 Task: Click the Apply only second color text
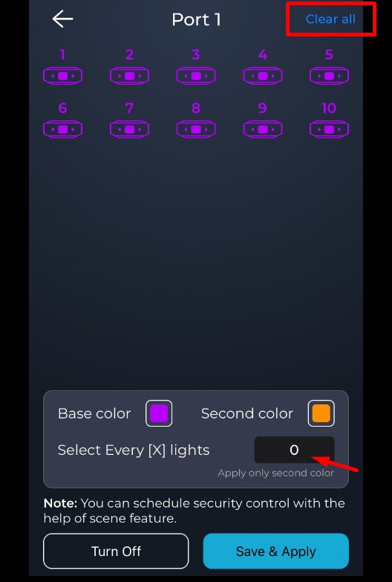pos(275,473)
